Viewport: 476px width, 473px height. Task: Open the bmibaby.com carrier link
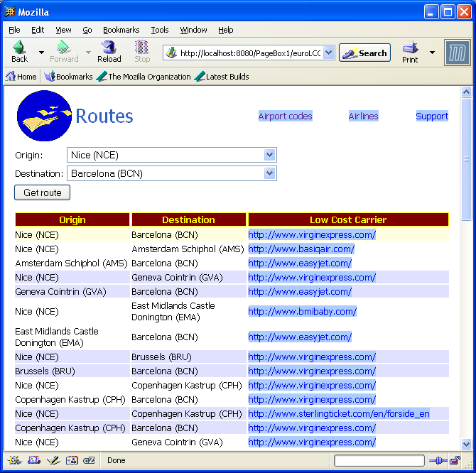[x=303, y=312]
